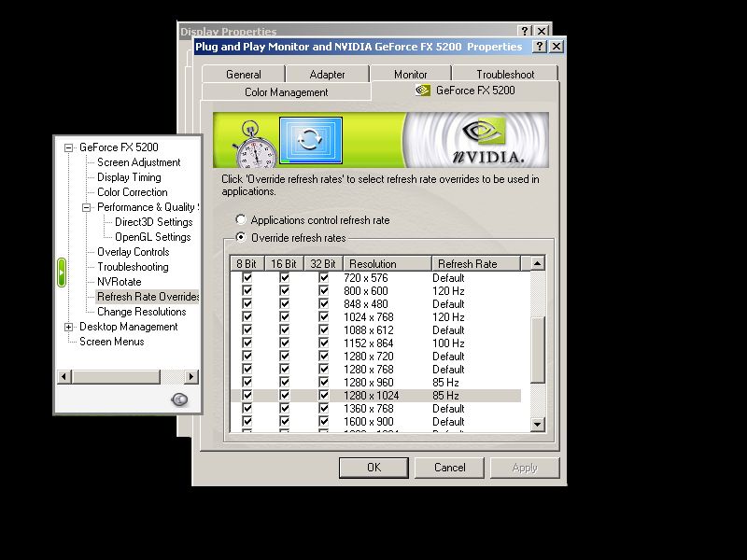Open Change Resolutions in the tree

pos(142,312)
